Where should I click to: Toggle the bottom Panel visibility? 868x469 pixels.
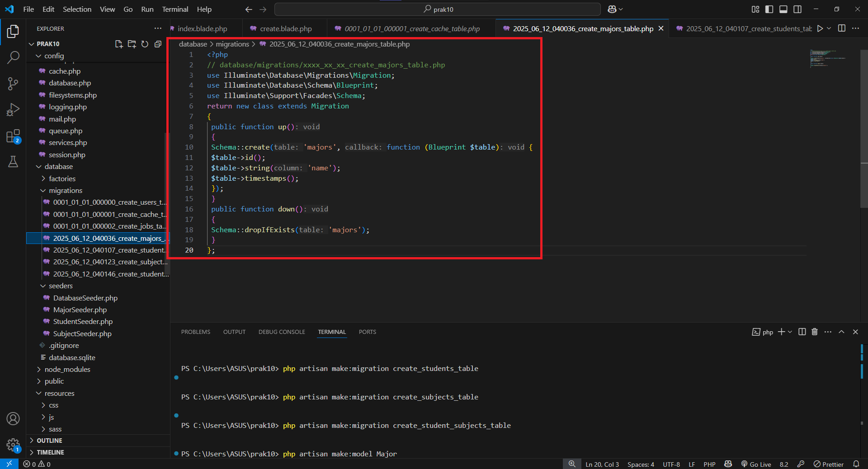(x=783, y=9)
